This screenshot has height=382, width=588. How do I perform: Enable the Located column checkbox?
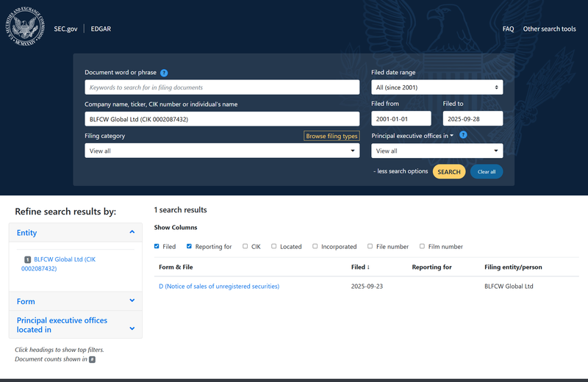[x=273, y=246]
